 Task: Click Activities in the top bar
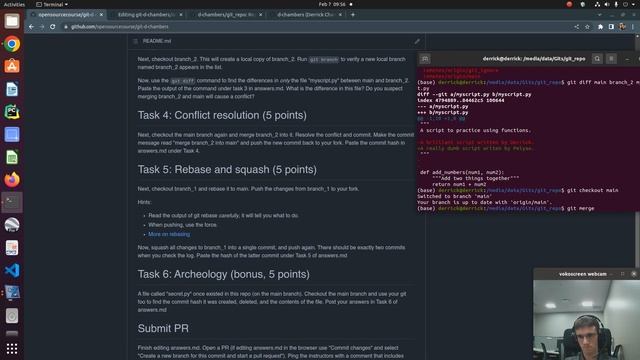coord(14,4)
